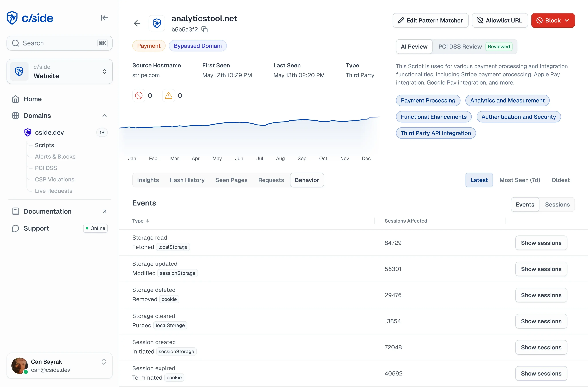Switch to PCI DSS Review
Viewport: 588px width, 387px height.
(x=460, y=46)
